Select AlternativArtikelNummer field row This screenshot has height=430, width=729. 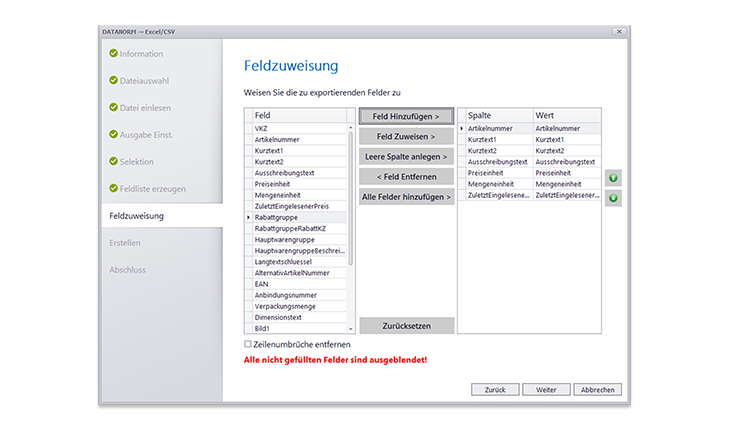pyautogui.click(x=299, y=273)
